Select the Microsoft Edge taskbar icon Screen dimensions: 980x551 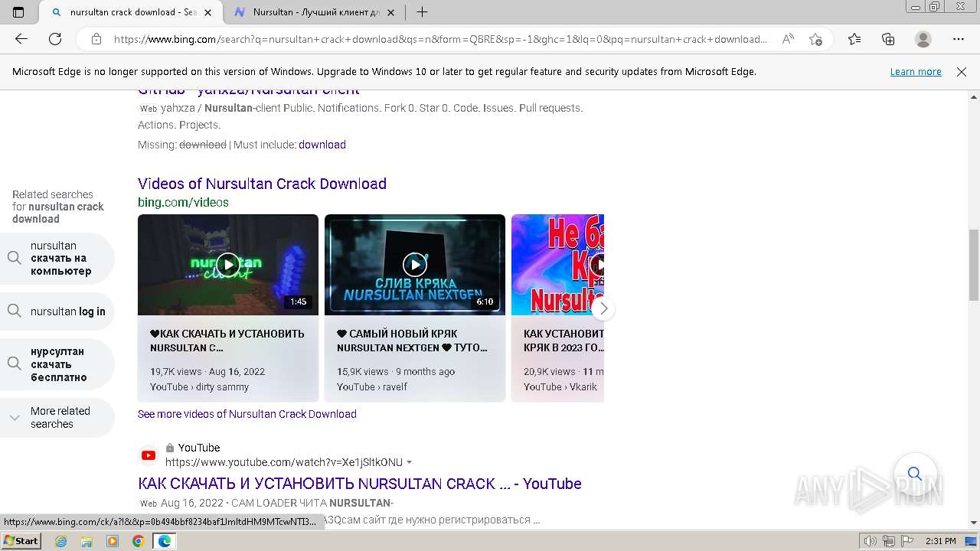tap(164, 541)
